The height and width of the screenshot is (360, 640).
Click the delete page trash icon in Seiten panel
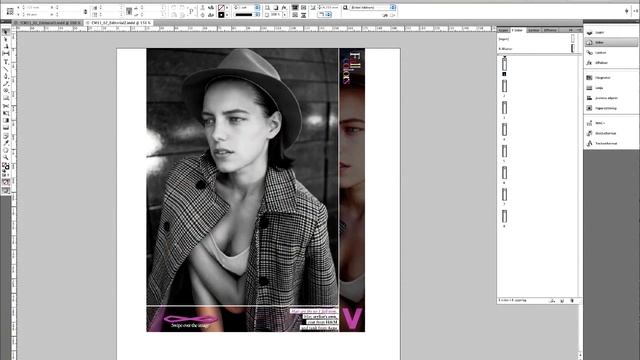(x=572, y=300)
